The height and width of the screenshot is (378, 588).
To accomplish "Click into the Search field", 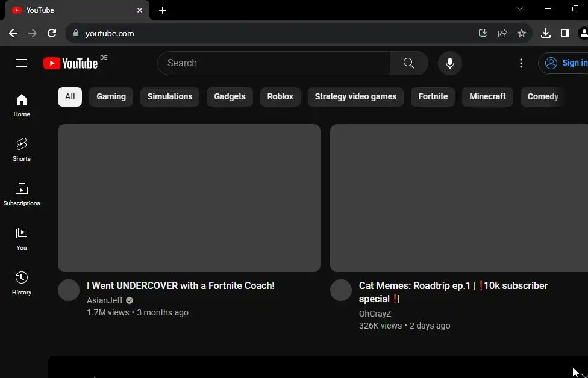I will click(274, 63).
